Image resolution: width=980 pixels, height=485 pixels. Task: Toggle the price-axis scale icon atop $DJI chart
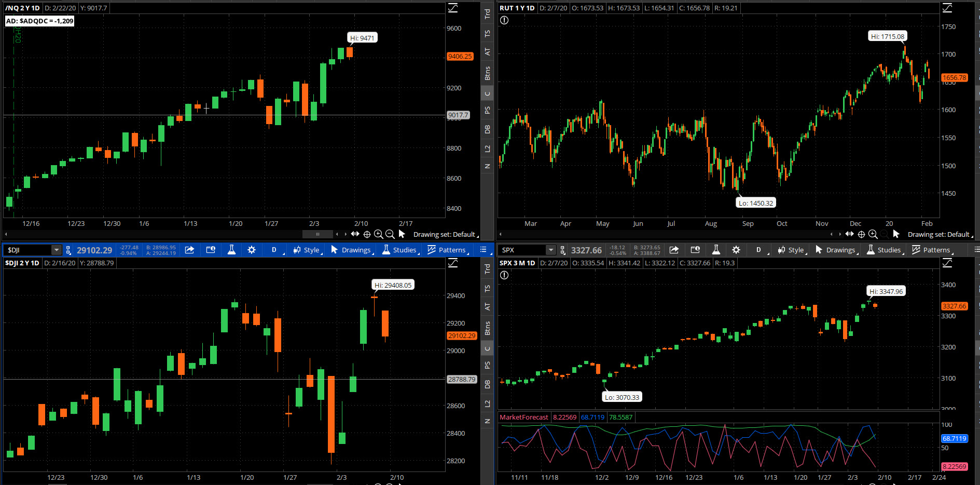tap(453, 263)
